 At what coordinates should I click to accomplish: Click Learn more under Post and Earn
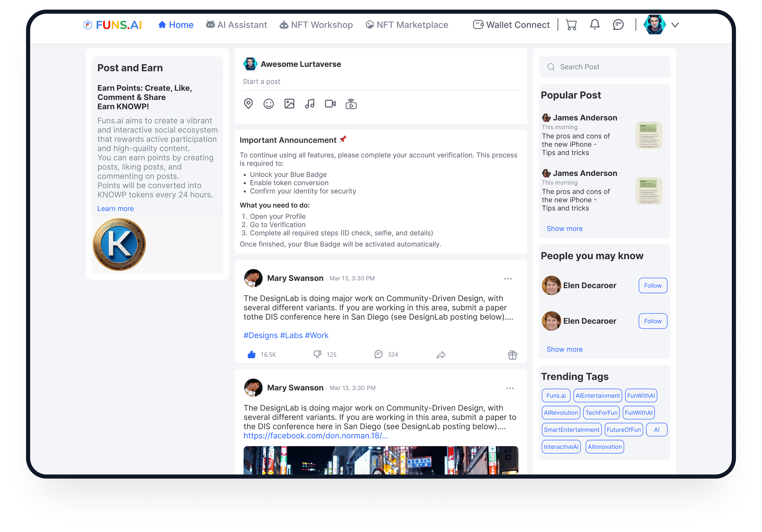(115, 208)
